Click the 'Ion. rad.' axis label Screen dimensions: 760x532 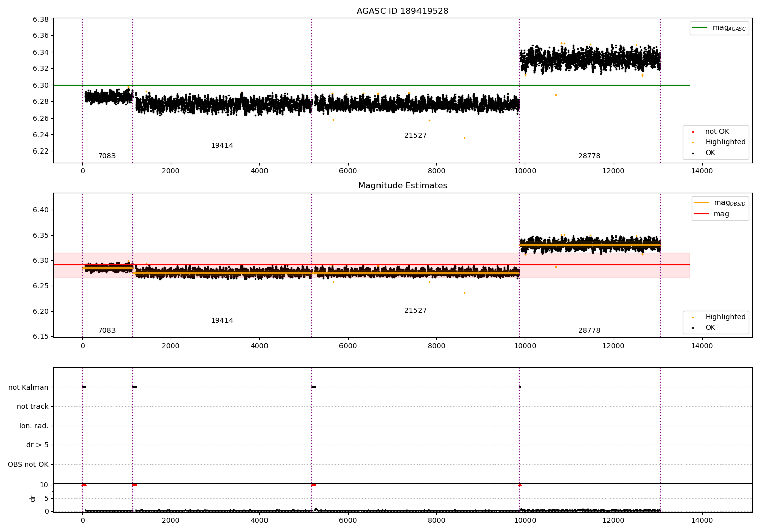[x=34, y=426]
